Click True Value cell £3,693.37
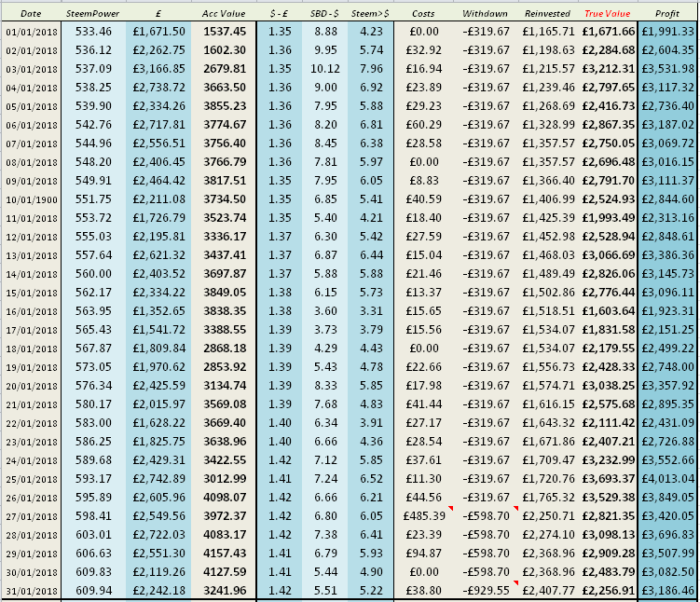 [608, 478]
